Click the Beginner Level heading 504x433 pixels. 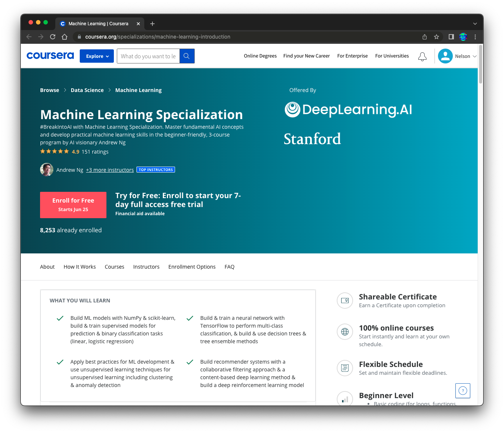[x=386, y=396]
